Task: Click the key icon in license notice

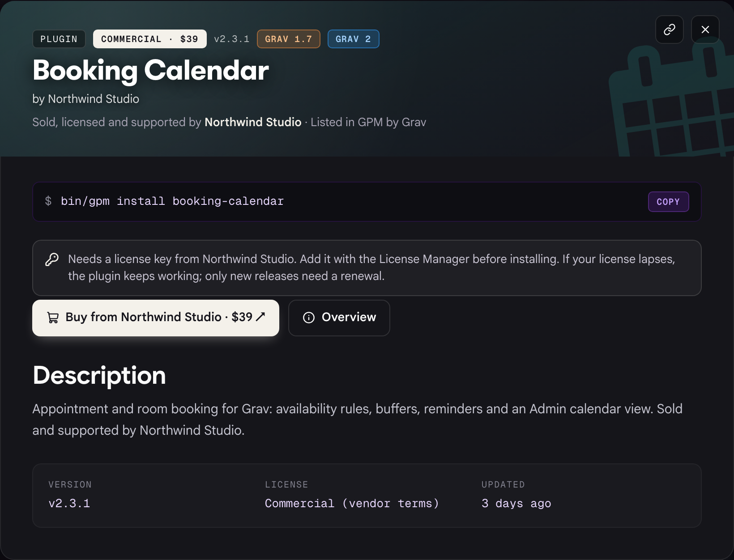Action: (x=52, y=259)
